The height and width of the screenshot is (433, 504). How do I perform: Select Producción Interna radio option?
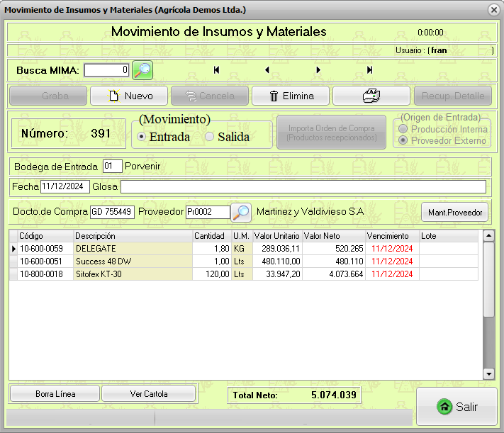click(x=403, y=129)
